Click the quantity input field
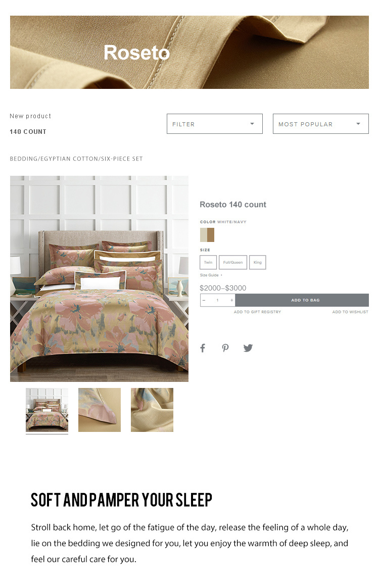The image size is (379, 588). [x=218, y=301]
